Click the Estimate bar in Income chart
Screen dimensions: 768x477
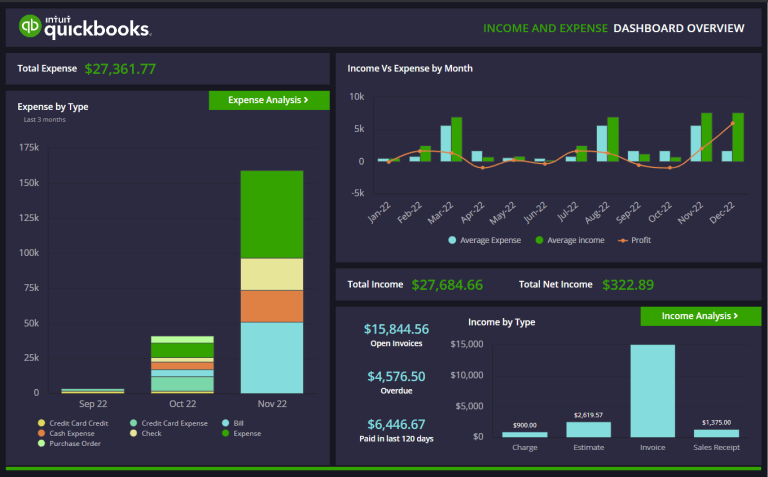(x=588, y=429)
